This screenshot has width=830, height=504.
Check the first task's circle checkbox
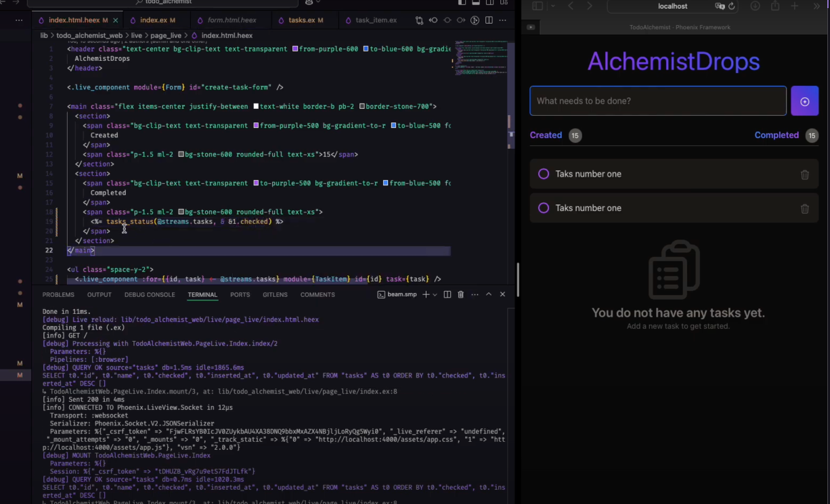point(543,175)
